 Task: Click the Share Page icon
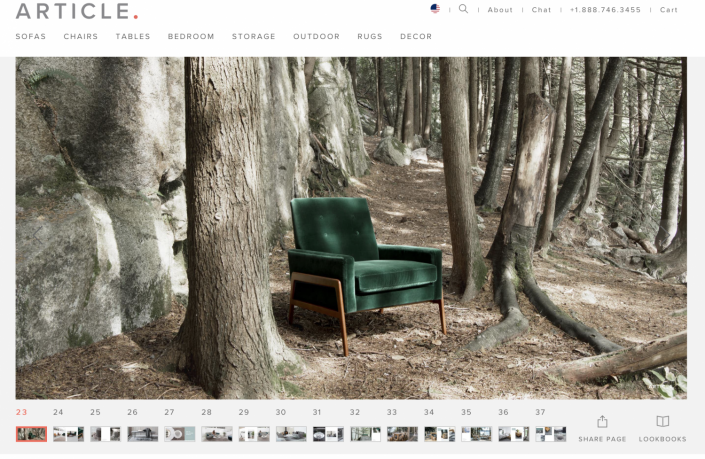(602, 422)
